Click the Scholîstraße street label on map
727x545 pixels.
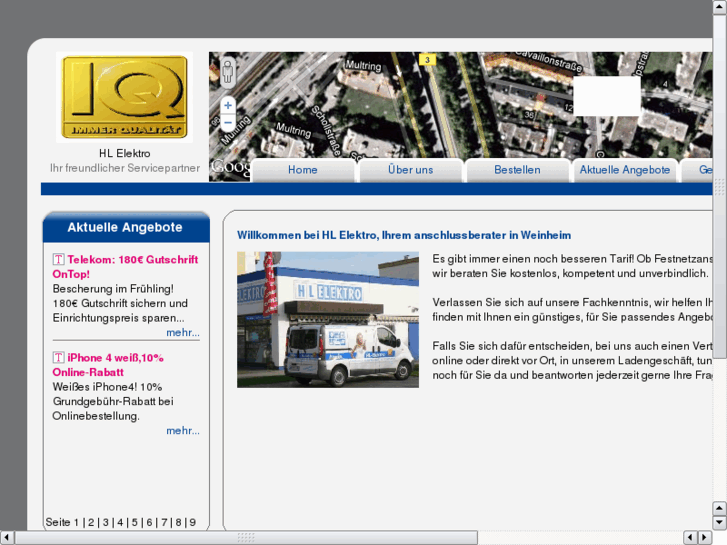[327, 130]
